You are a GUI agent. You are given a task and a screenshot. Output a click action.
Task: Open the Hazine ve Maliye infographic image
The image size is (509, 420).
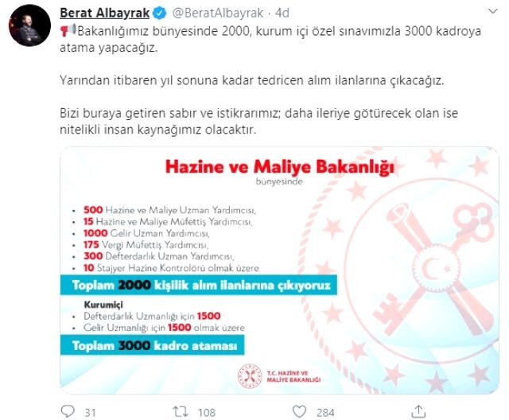(x=279, y=270)
